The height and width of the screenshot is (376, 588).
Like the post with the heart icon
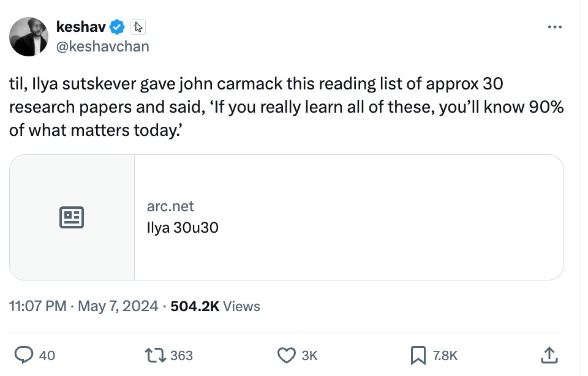[x=287, y=355]
